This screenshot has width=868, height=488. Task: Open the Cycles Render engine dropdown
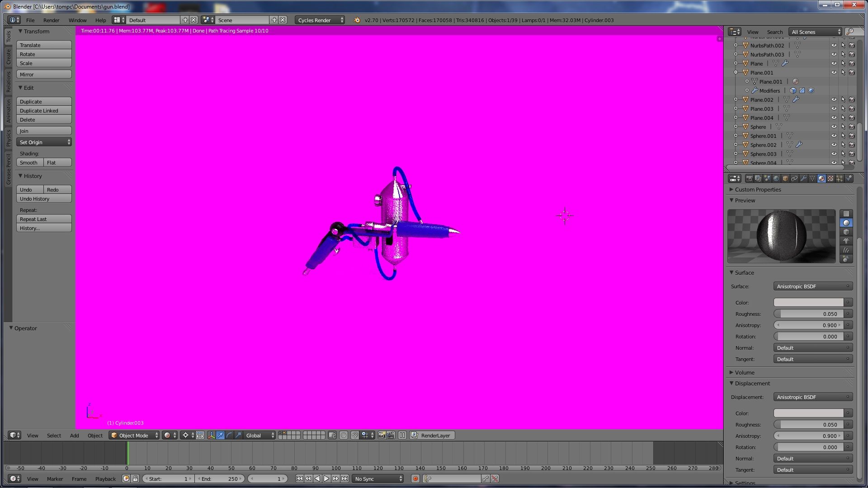coord(318,20)
